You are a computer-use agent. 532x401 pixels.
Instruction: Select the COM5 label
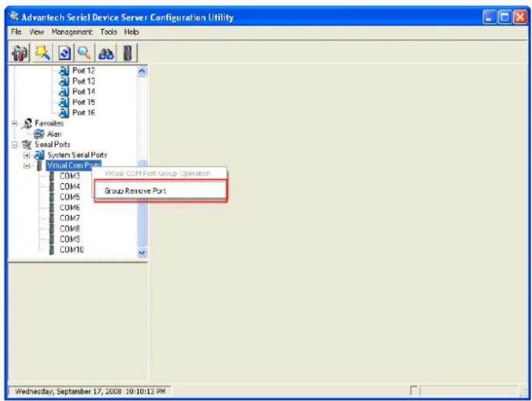[70, 197]
